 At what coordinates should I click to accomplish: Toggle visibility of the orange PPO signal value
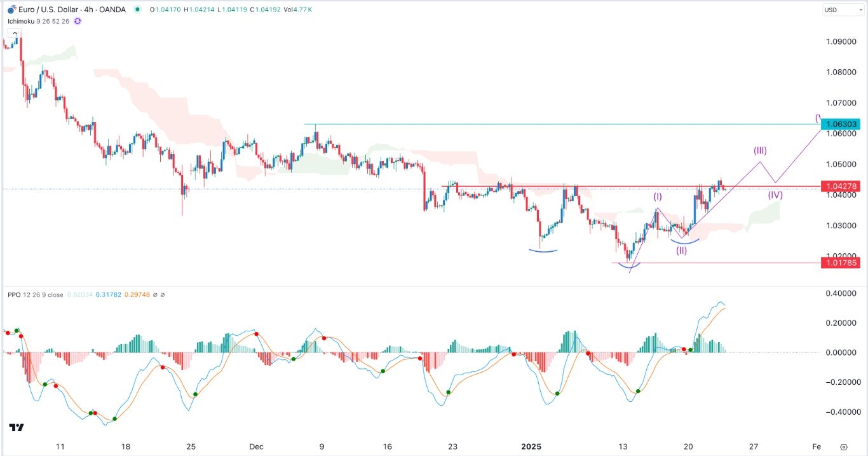(138, 294)
